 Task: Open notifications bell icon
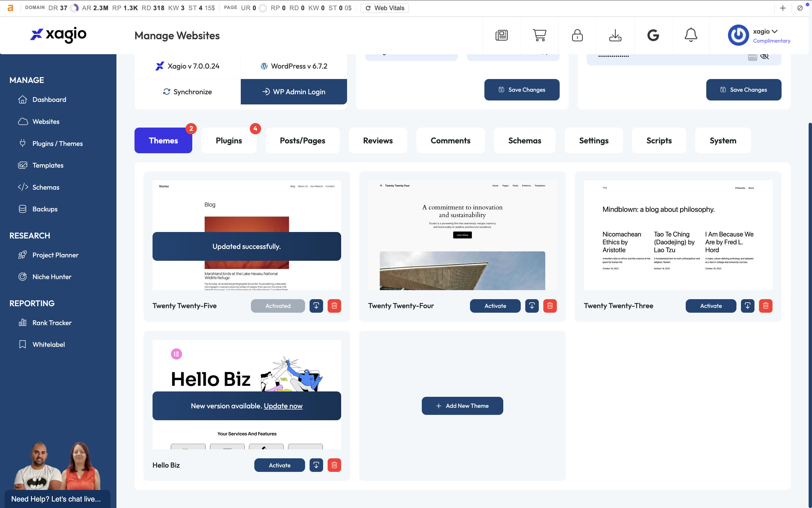[x=691, y=35]
